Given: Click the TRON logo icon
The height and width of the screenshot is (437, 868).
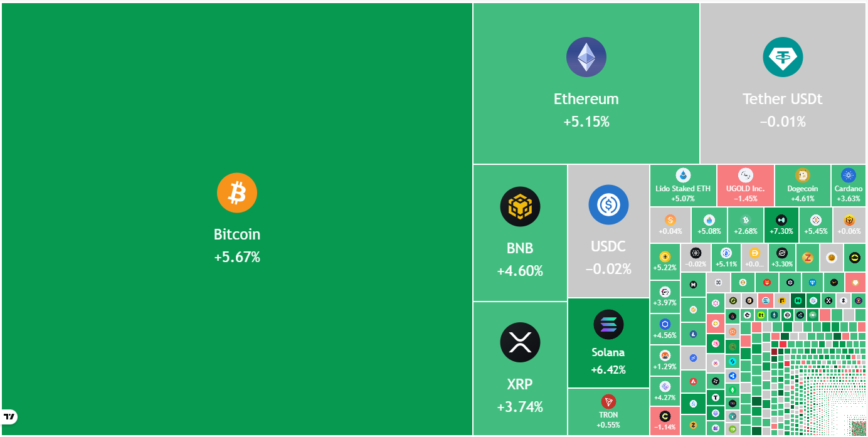Looking at the screenshot, I should tap(608, 401).
